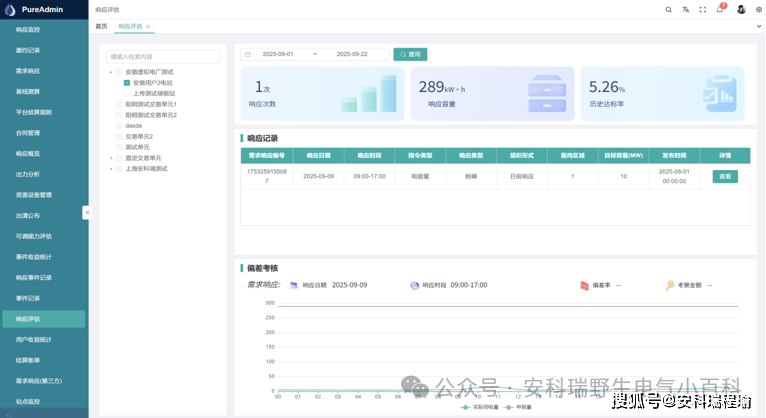The height and width of the screenshot is (418, 766).
Task: Toggle the 申报量 legend entry
Action: tap(518, 407)
